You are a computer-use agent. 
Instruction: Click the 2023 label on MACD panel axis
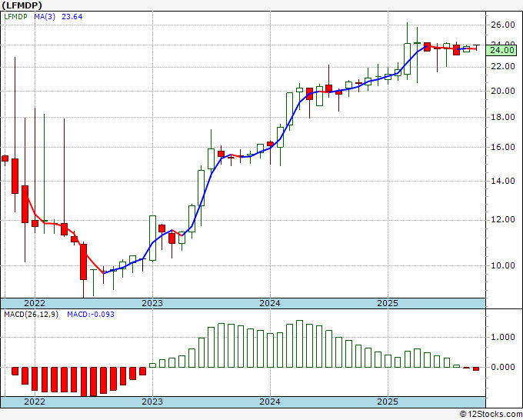(152, 402)
